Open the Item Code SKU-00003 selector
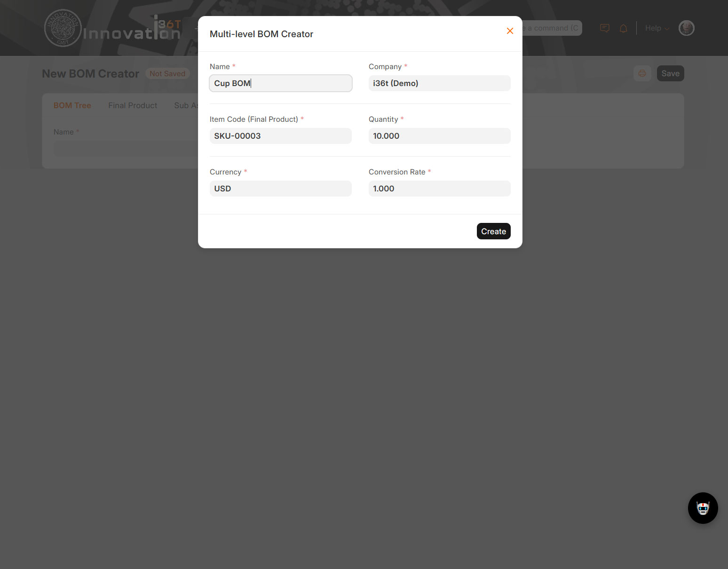Viewport: 728px width, 569px height. [280, 136]
